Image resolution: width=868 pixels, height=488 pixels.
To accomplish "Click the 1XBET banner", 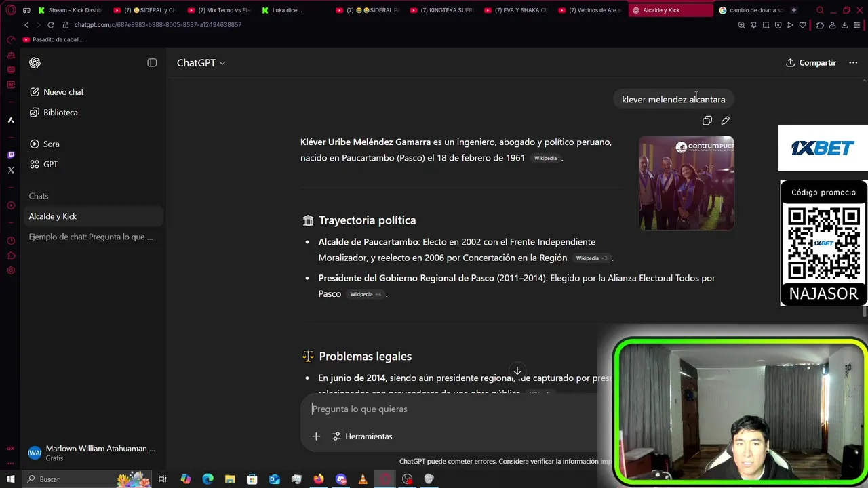I will [823, 148].
